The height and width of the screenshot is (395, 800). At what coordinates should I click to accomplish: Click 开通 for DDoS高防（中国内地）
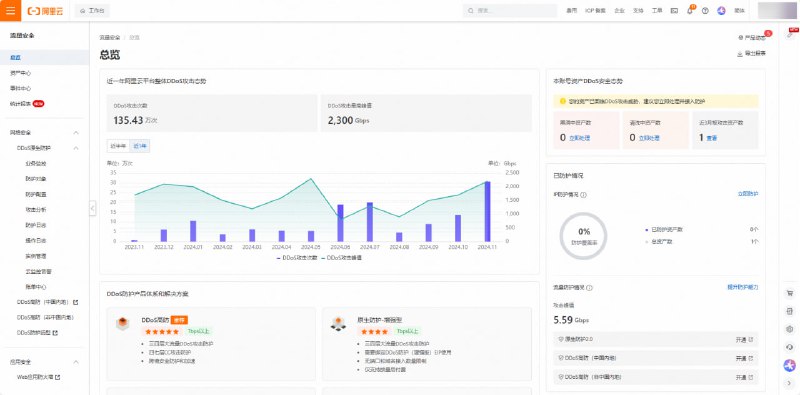tap(744, 359)
